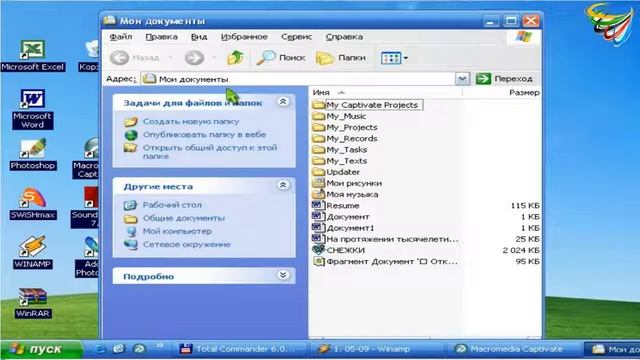Click the 115 КБ size value
The width and height of the screenshot is (640, 360).
pyautogui.click(x=525, y=206)
